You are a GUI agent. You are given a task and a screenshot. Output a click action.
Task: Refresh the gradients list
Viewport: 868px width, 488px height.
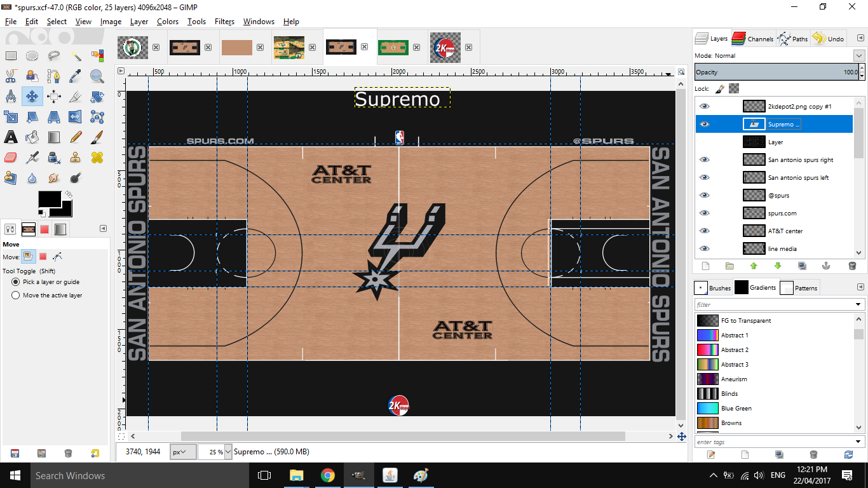coord(848,454)
